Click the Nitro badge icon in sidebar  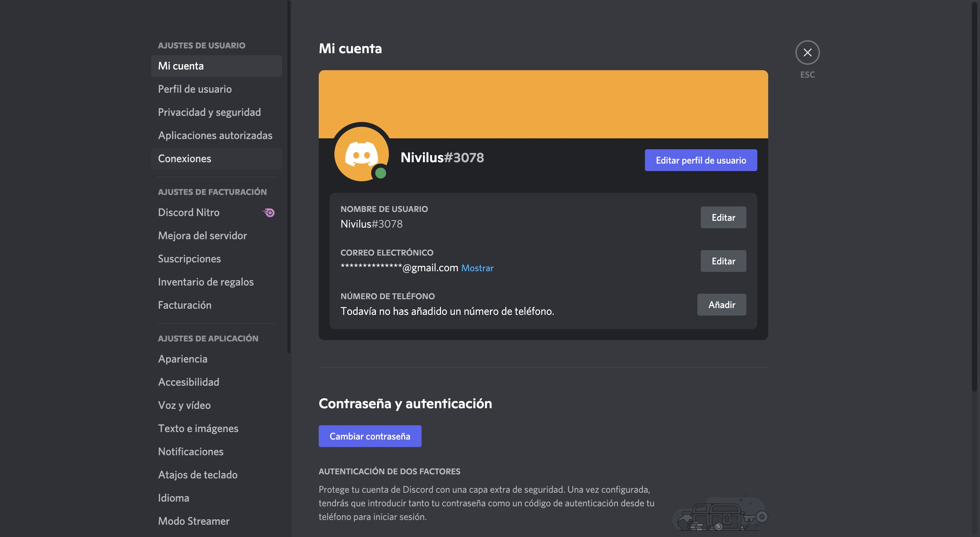[x=269, y=212]
